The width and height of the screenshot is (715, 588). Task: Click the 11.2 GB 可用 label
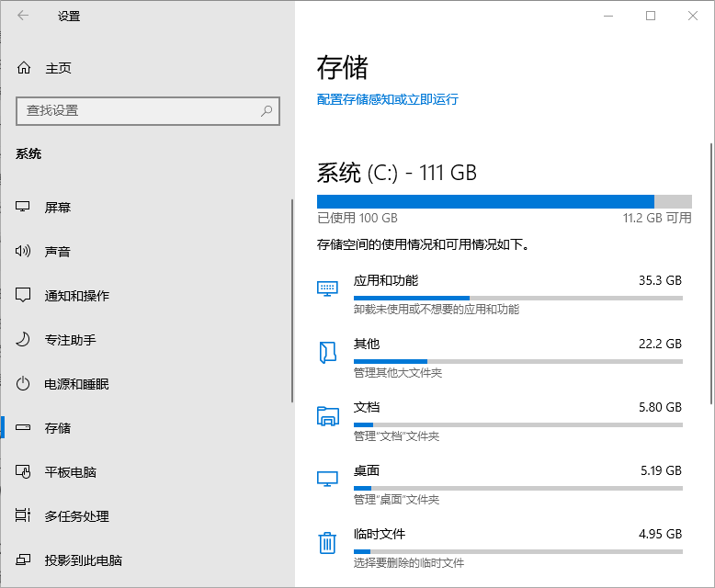point(657,218)
